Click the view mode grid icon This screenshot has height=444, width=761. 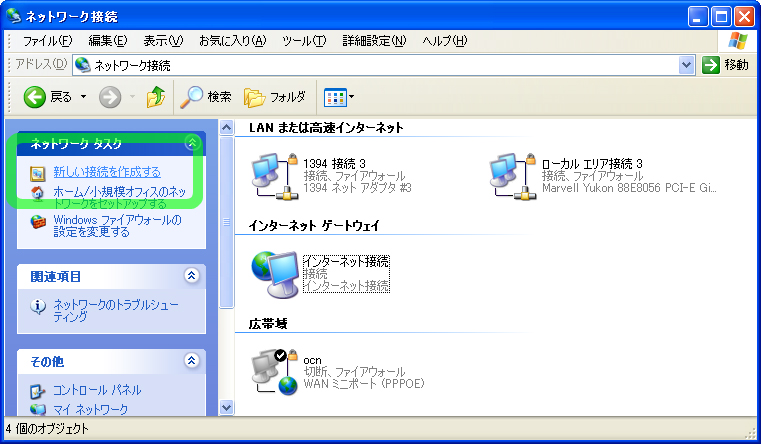tap(335, 98)
